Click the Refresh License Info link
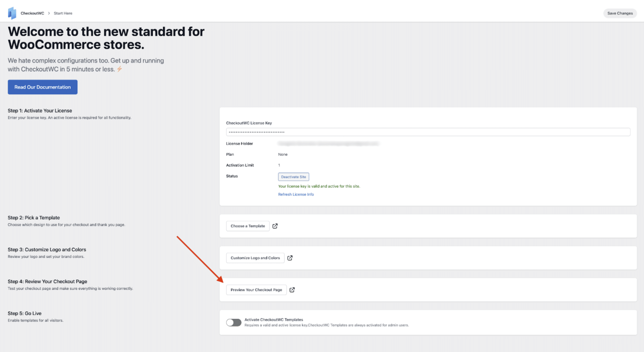The image size is (644, 352). point(296,194)
